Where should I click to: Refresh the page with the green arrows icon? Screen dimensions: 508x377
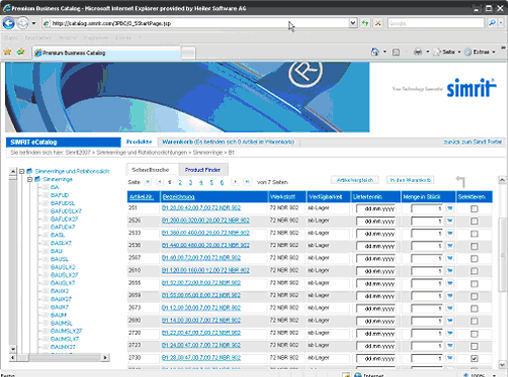click(x=365, y=23)
